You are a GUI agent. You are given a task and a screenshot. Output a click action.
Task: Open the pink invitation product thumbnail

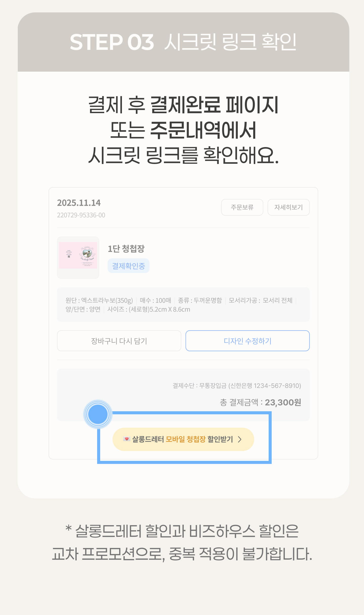pos(78,257)
